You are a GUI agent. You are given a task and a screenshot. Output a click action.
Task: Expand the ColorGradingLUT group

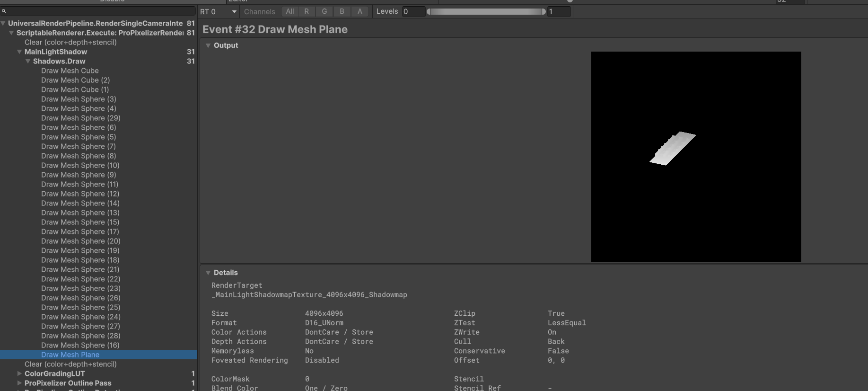tap(19, 373)
